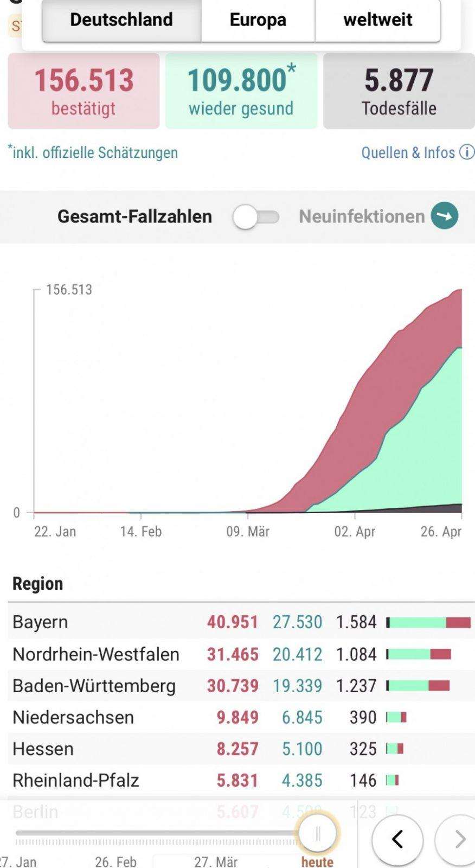
Task: Click the 27. Mär timeline marker
Action: point(216,861)
